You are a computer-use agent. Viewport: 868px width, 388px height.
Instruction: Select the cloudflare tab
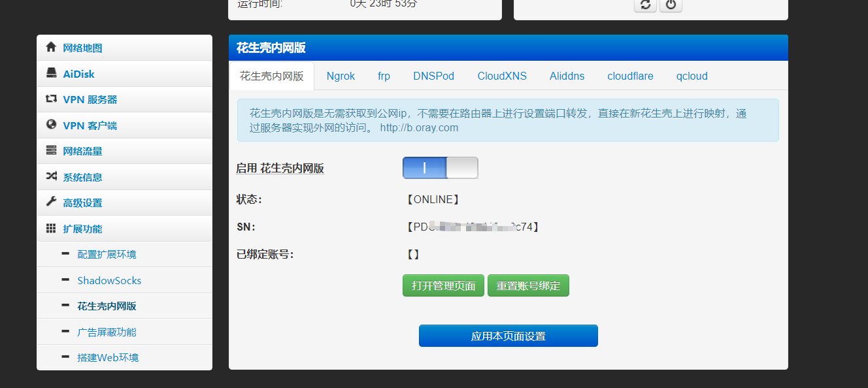pos(630,76)
